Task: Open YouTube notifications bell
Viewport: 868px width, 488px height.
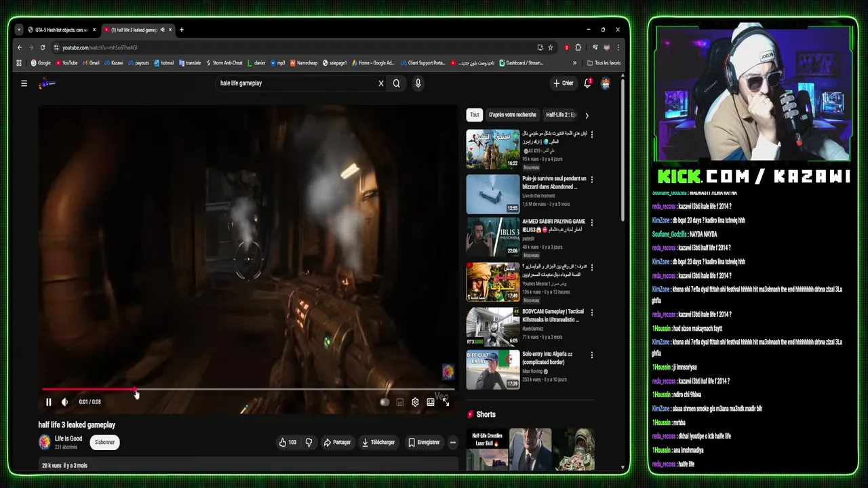Action: 587,83
